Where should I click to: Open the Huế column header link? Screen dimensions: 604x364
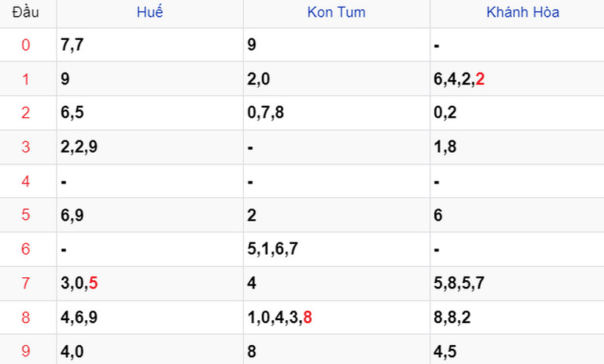pos(149,12)
